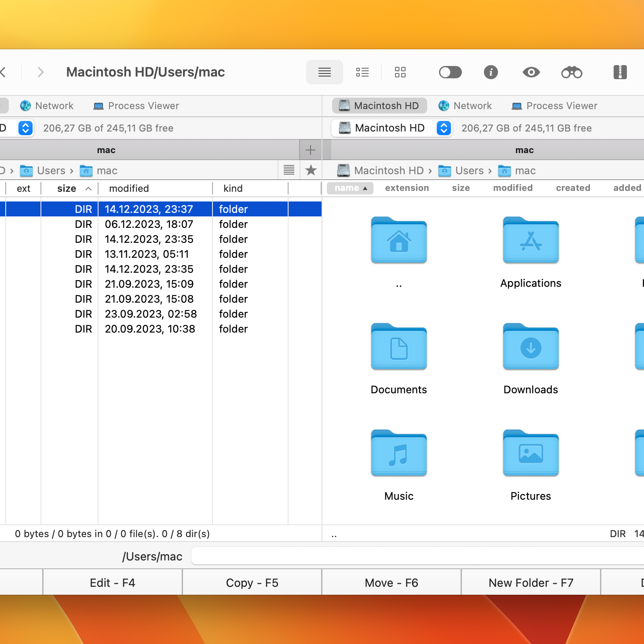This screenshot has height=644, width=644.
Task: Click Users in the right breadcrumb path
Action: (461, 171)
